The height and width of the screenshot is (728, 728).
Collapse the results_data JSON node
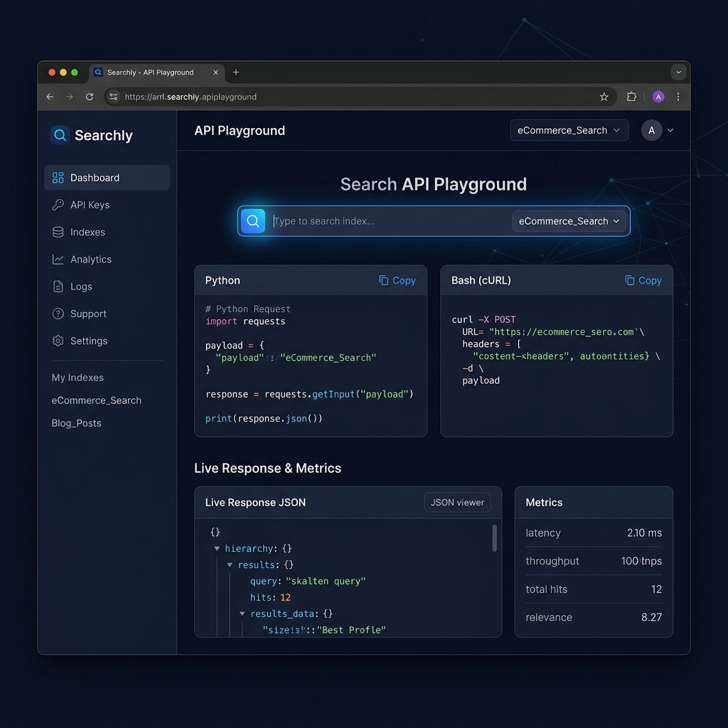tap(242, 614)
